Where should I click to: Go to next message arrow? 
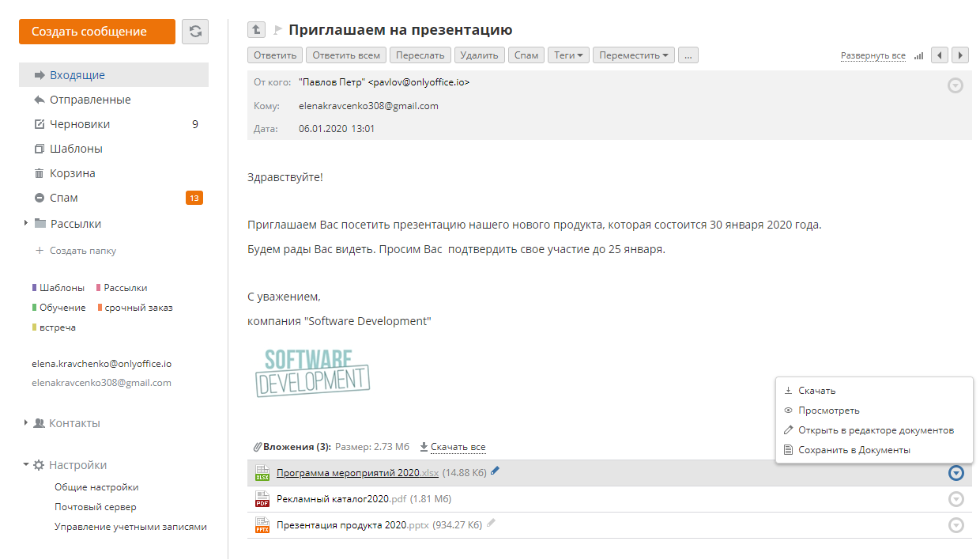pyautogui.click(x=960, y=55)
